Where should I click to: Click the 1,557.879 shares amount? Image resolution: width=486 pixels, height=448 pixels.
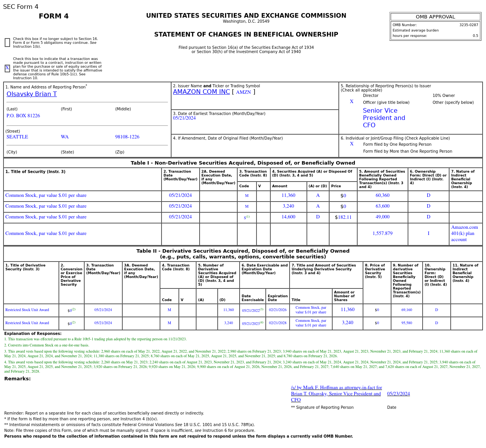pos(383,234)
